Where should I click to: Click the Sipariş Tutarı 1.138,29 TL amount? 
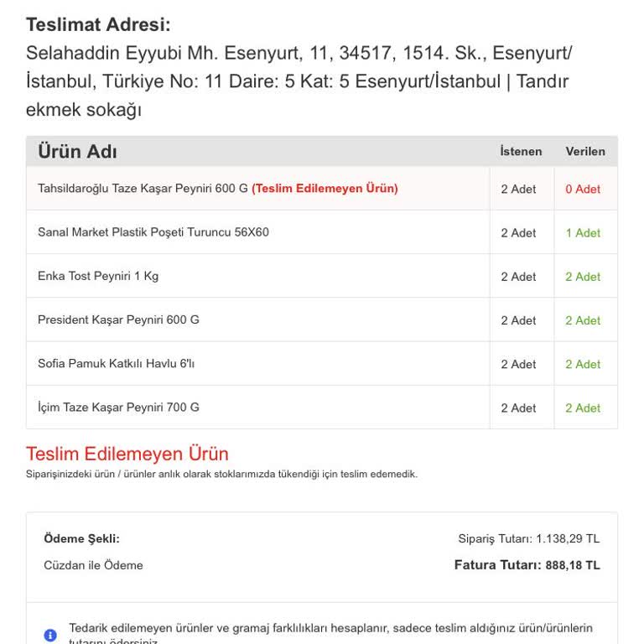click(528, 538)
